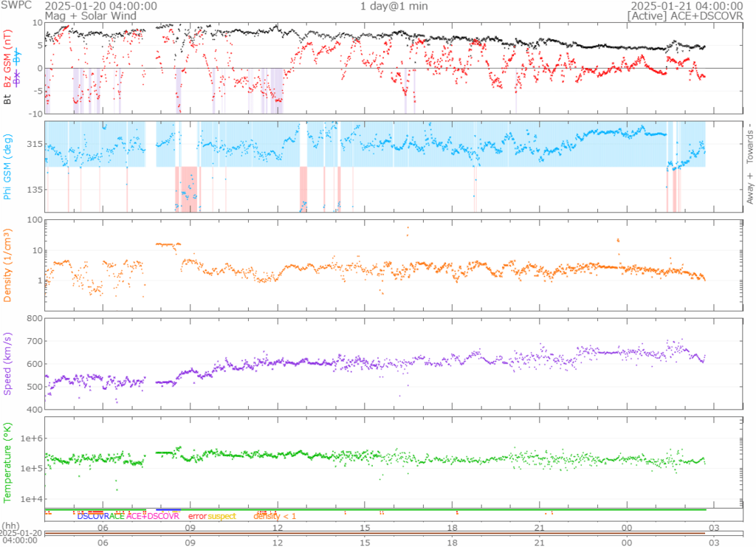The image size is (756, 547).
Task: Click the blue DSCOVR source legend entry
Action: pos(93,517)
